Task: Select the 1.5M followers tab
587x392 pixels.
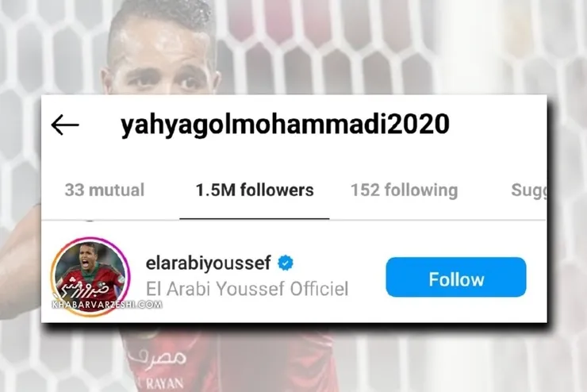Action: pos(255,190)
